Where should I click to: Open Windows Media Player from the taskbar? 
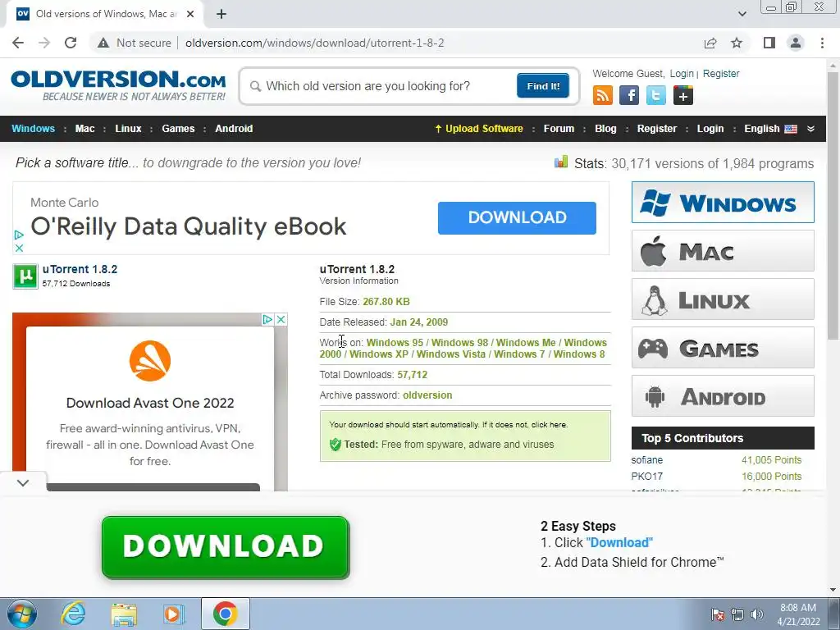click(174, 614)
